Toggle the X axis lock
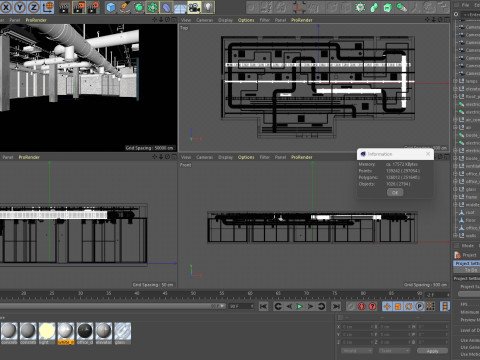480x360 pixels. tap(6, 7)
